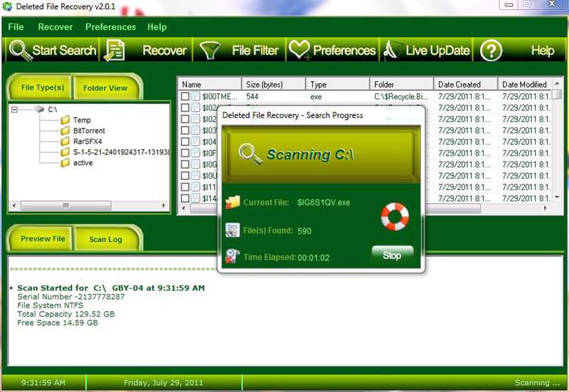Click the file list scroll down arrow
This screenshot has width=569, height=392.
click(x=557, y=198)
